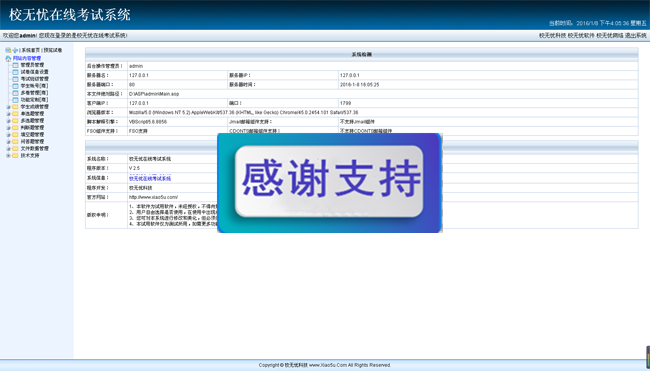The width and height of the screenshot is (650, 371).
Task: Expand the 判断题管理 tree node
Action: (x=8, y=128)
